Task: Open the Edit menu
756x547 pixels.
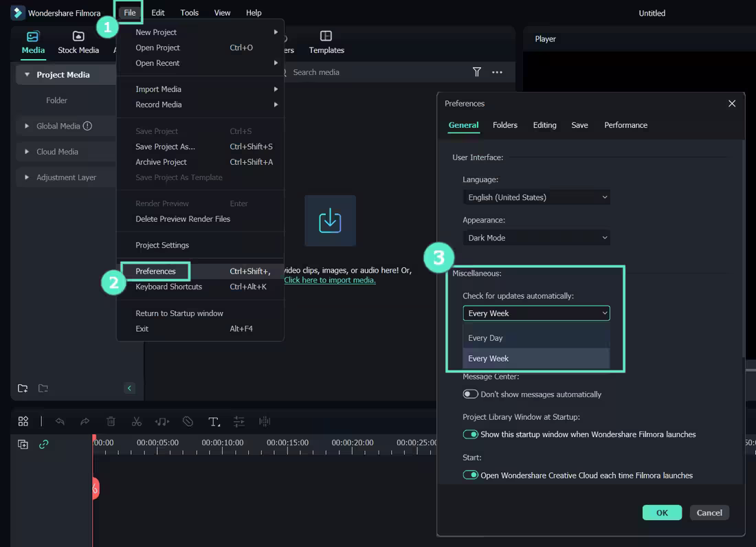Action: 157,12
